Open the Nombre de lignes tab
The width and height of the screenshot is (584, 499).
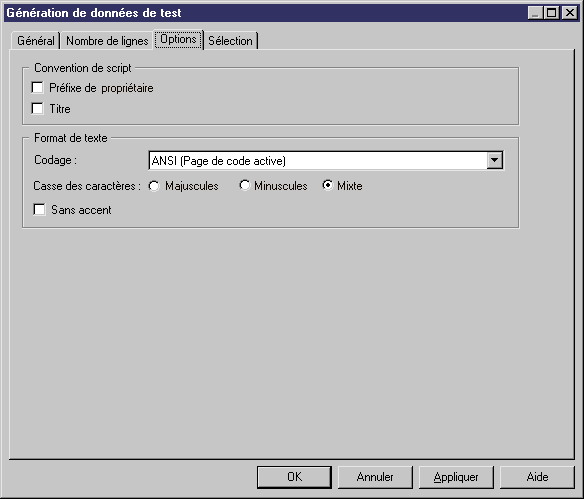click(107, 41)
